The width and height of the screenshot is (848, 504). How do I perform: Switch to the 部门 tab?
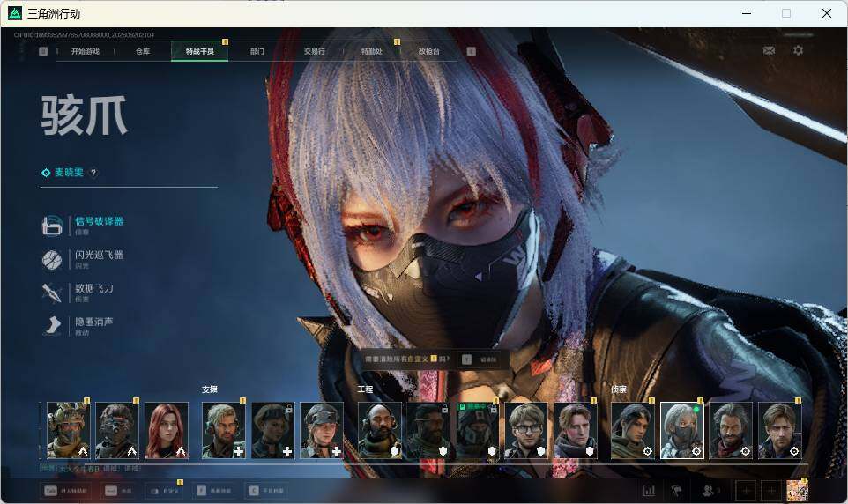(257, 51)
